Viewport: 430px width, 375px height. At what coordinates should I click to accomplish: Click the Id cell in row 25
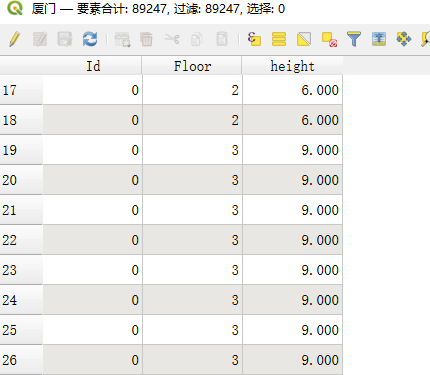coord(93,330)
